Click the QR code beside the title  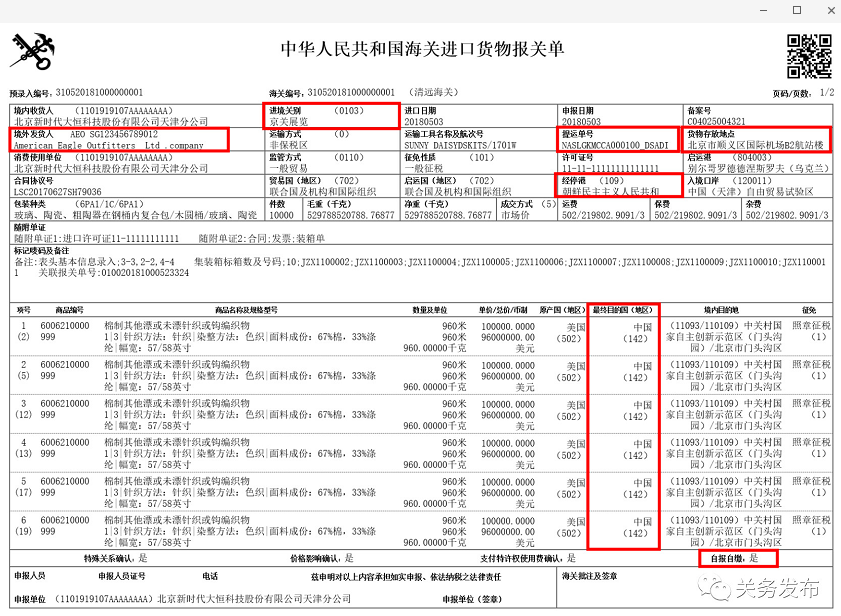click(808, 55)
